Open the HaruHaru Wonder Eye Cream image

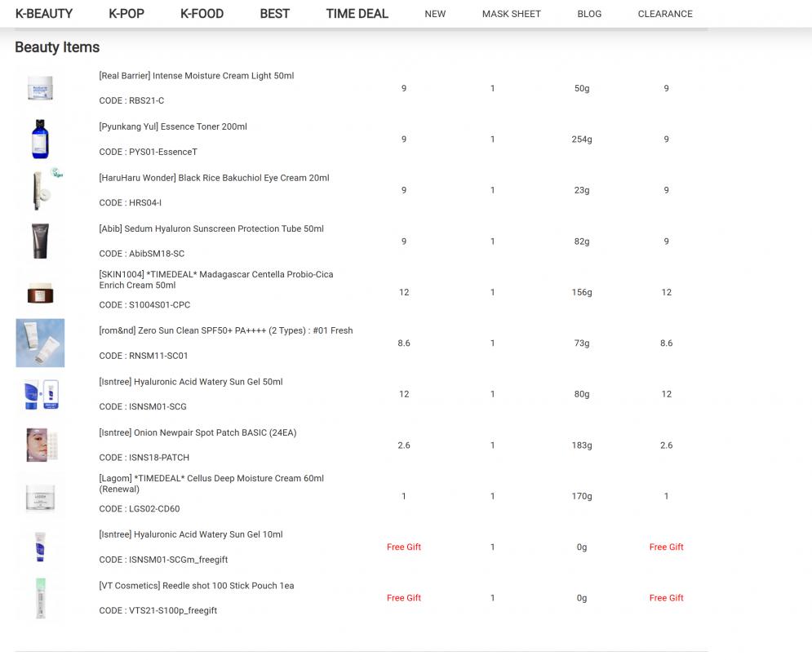[x=40, y=190]
